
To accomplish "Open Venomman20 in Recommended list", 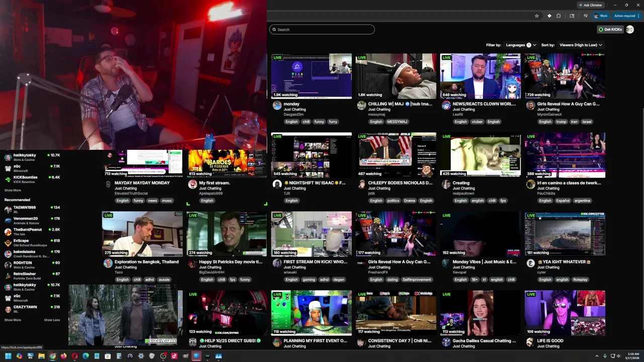I will [25, 219].
